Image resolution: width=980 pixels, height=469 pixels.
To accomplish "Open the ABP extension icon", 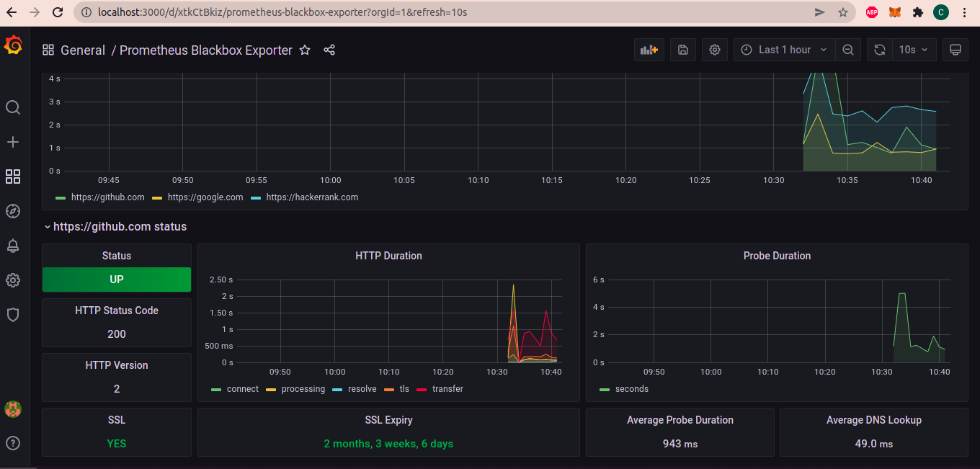I will [x=872, y=12].
